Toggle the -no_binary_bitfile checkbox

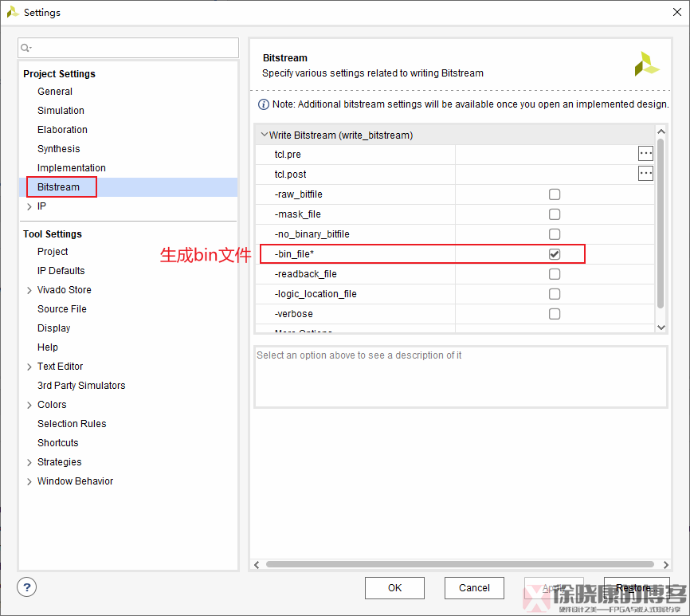click(555, 234)
